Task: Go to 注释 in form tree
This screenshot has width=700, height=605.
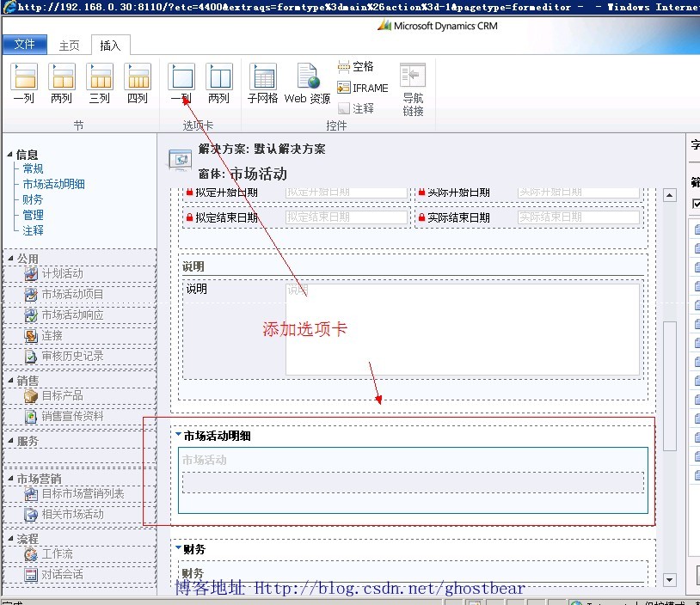Action: coord(33,230)
